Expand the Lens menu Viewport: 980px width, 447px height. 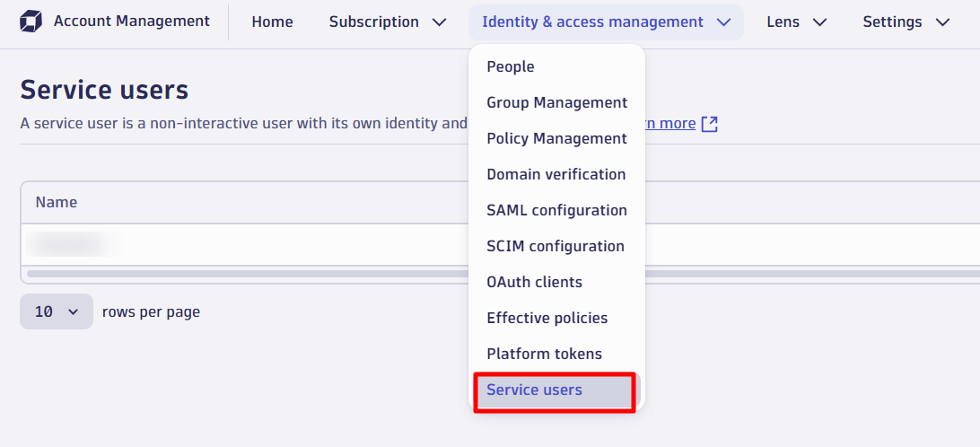coord(796,22)
